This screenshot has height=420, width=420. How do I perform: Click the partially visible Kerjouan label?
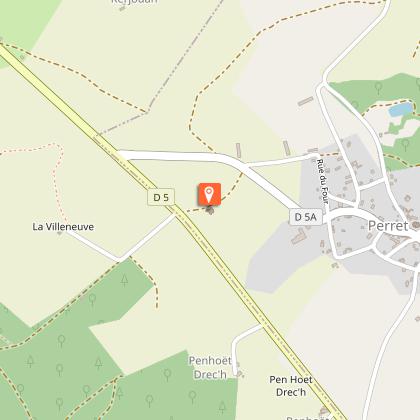[x=134, y=2]
